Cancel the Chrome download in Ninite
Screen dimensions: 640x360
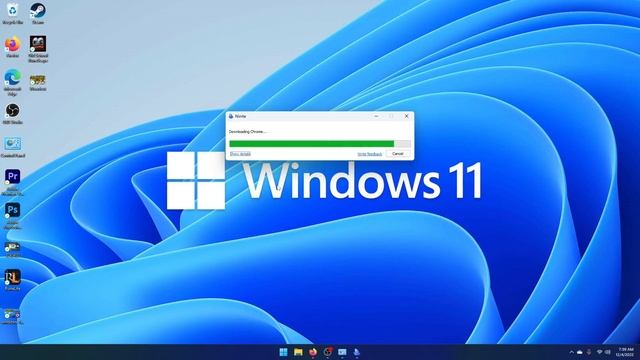pyautogui.click(x=398, y=154)
